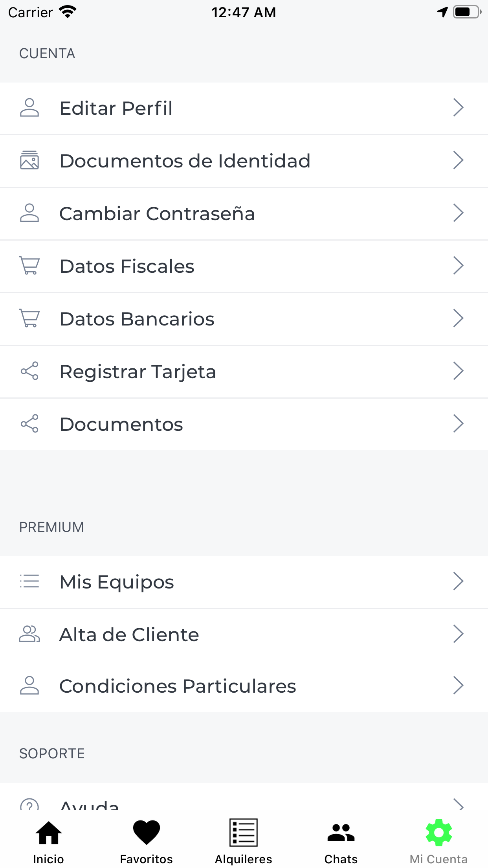This screenshot has height=868, width=488.
Task: Tap the chevron on Cambiar Contraseña row
Action: [x=458, y=213]
